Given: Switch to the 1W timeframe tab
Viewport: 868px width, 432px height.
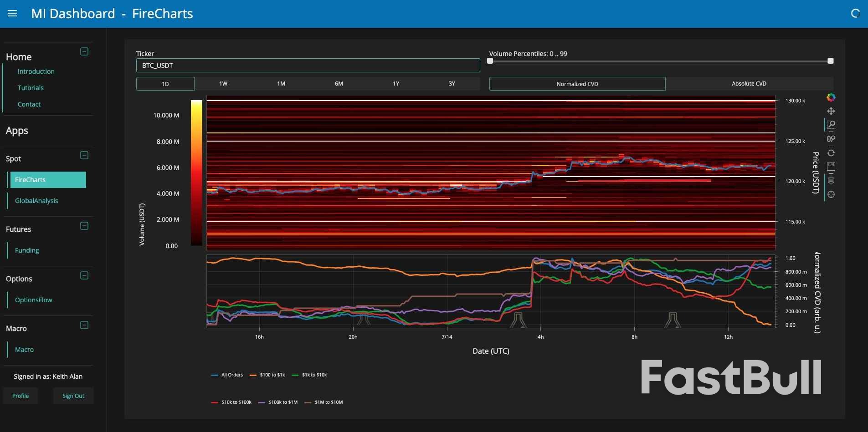Looking at the screenshot, I should click(x=223, y=84).
